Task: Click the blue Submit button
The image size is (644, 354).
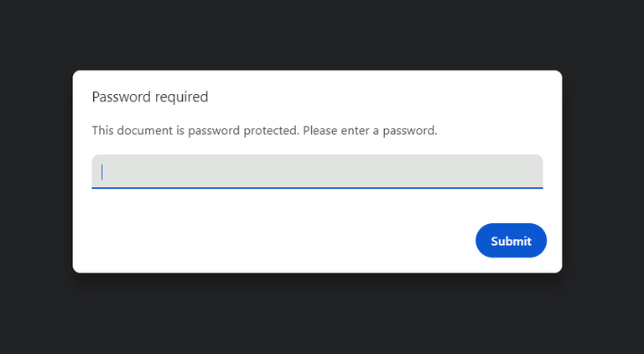Action: point(511,241)
